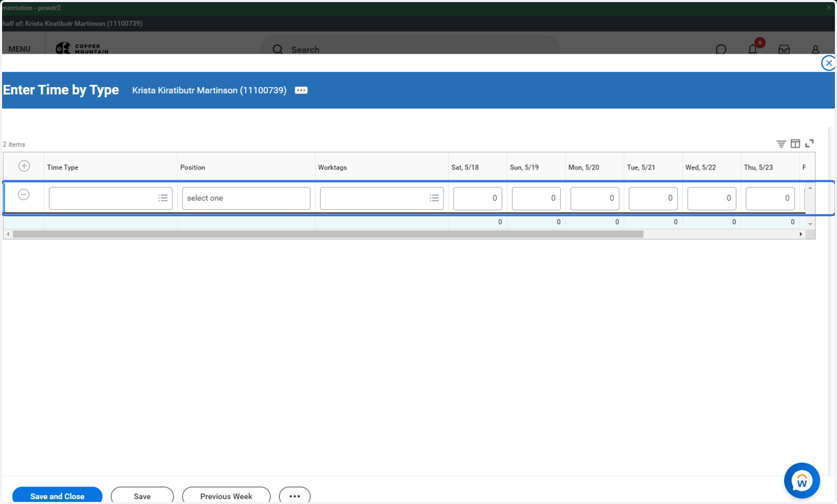The width and height of the screenshot is (837, 504).
Task: Click the grid filter icon
Action: 781,144
